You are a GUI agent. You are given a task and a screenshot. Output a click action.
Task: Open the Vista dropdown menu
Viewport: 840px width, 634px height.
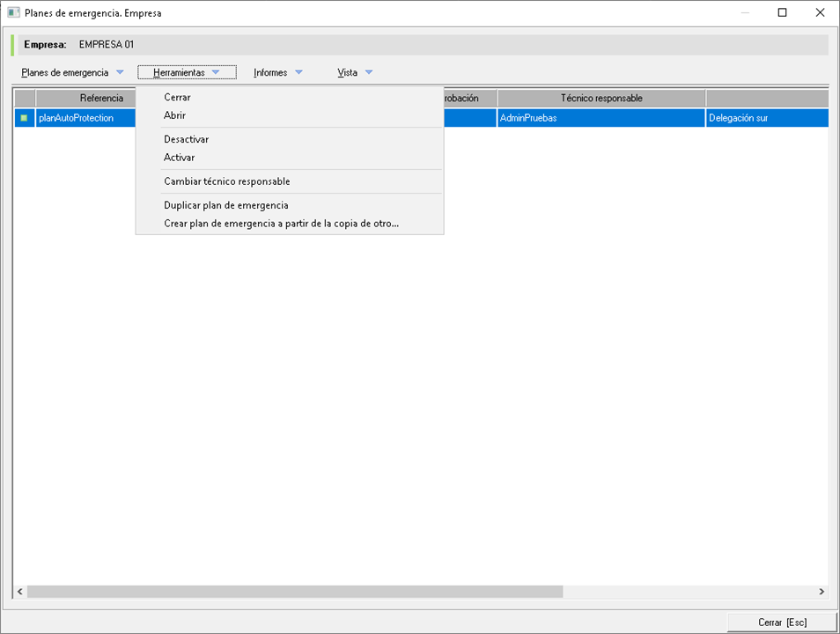coord(355,72)
